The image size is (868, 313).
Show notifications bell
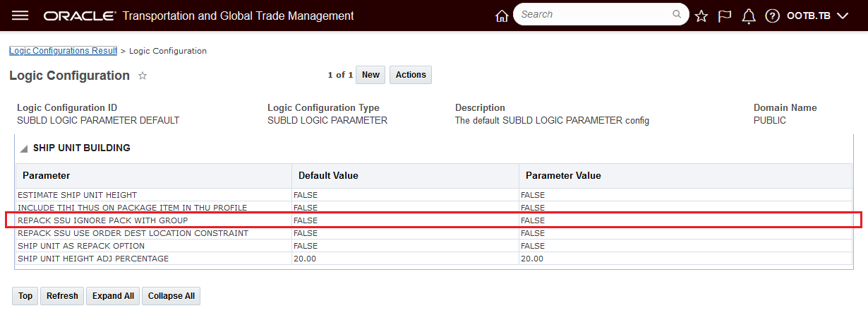click(x=749, y=16)
